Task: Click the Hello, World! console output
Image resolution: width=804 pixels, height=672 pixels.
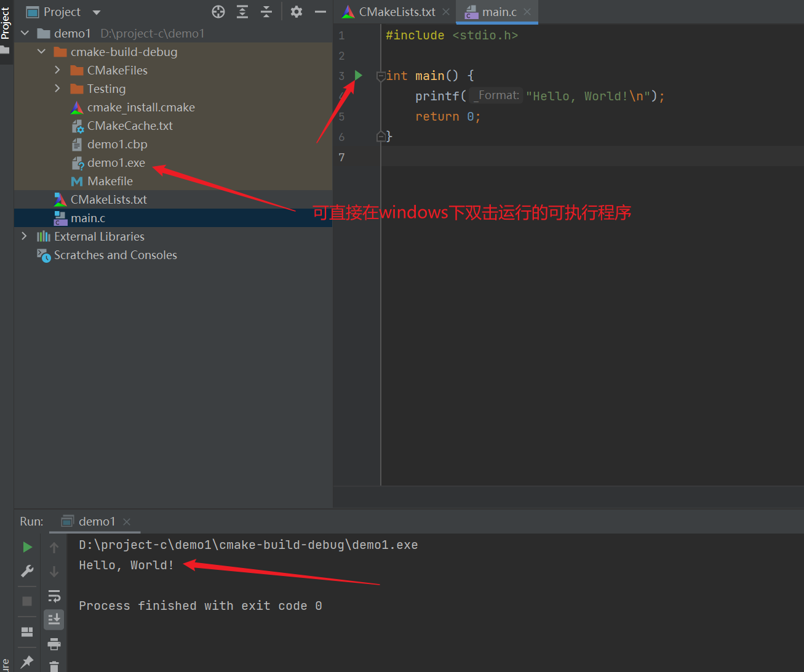Action: (126, 565)
